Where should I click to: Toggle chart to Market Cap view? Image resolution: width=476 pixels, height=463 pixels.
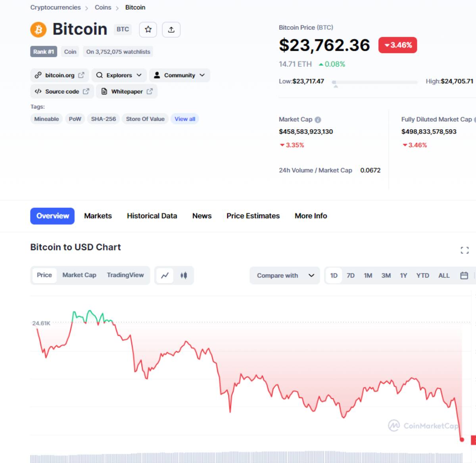79,275
